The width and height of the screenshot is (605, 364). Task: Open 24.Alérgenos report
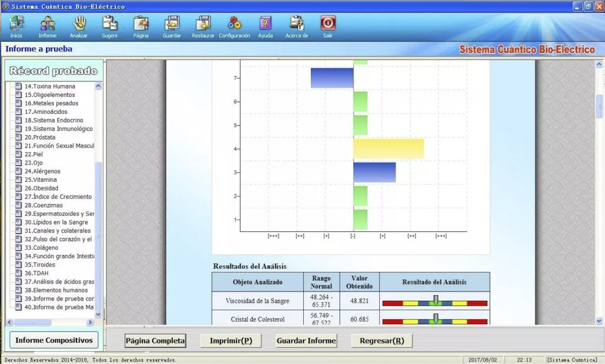click(42, 171)
